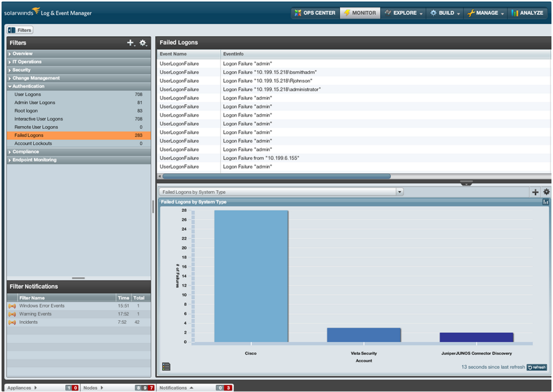Click the Incidents notification icon

(12, 322)
